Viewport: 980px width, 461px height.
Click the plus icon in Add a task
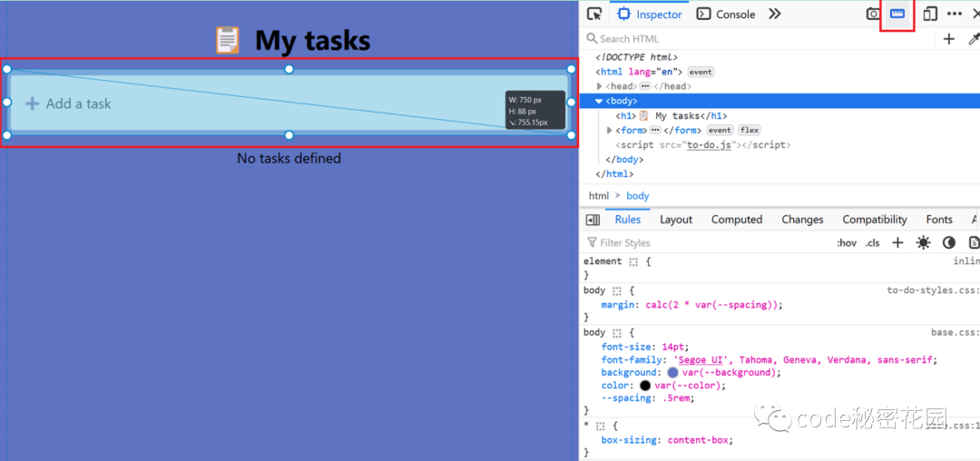pos(32,103)
